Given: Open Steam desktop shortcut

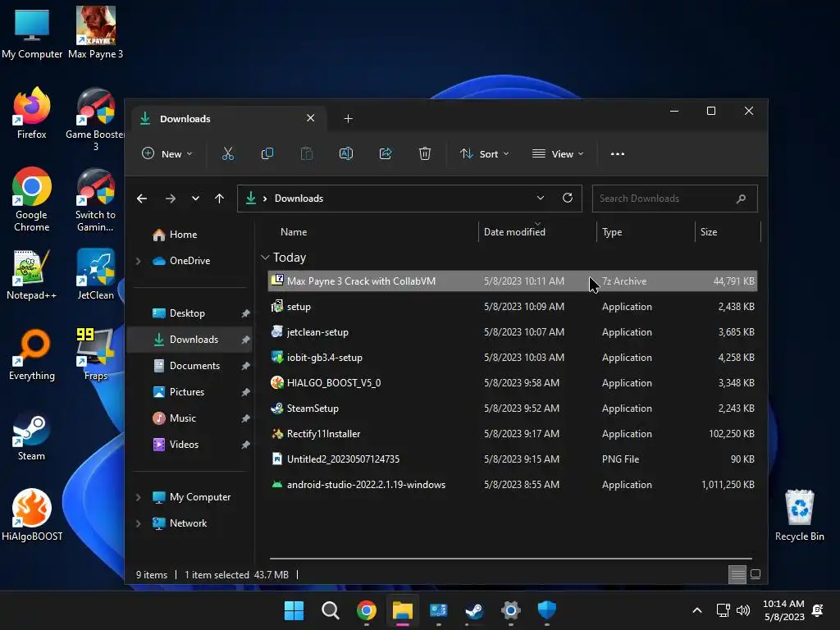Looking at the screenshot, I should [32, 436].
